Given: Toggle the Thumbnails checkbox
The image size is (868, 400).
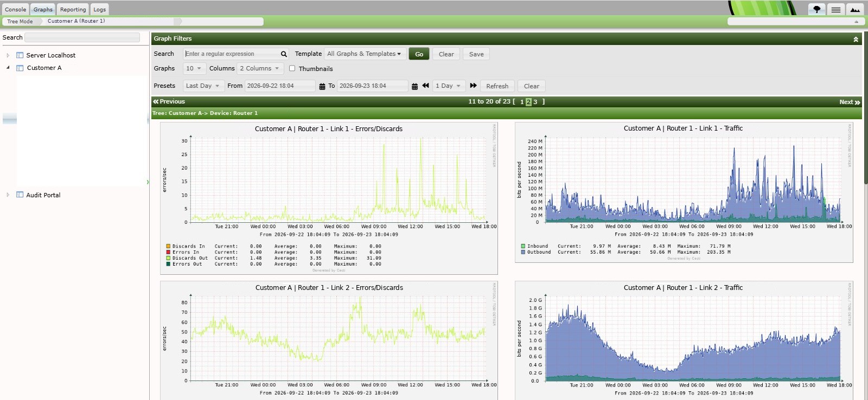Looking at the screenshot, I should pos(292,68).
